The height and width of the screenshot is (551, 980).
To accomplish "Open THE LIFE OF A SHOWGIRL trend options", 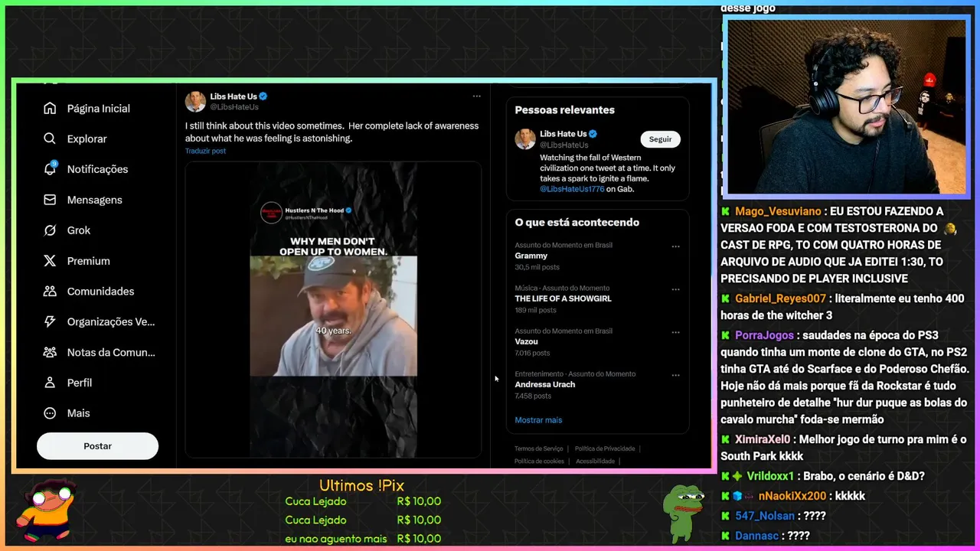I will pos(675,289).
